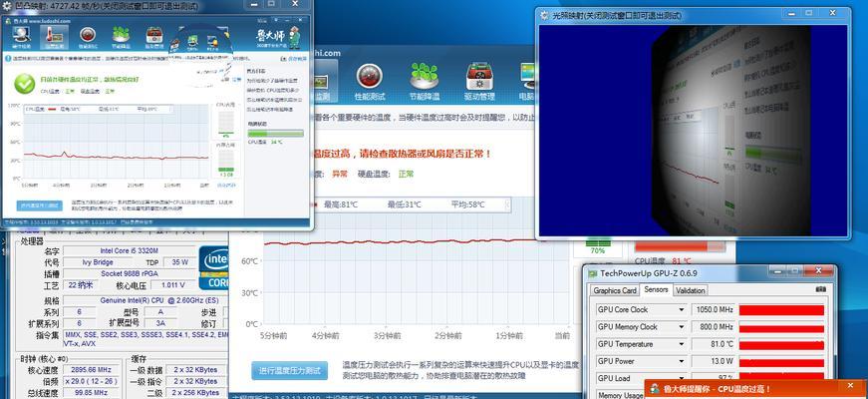Click the 光照映射 window title bar
Viewport: 868px width, 399px height.
pyautogui.click(x=692, y=16)
